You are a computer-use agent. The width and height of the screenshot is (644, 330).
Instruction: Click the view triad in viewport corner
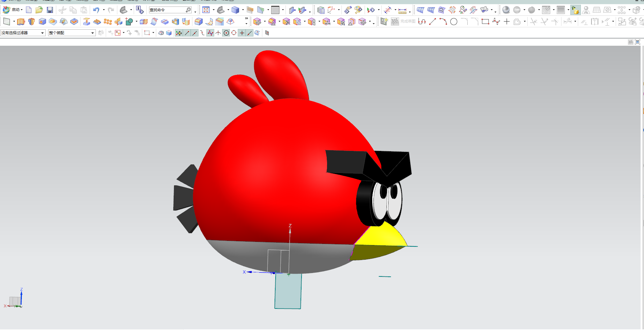click(x=14, y=299)
